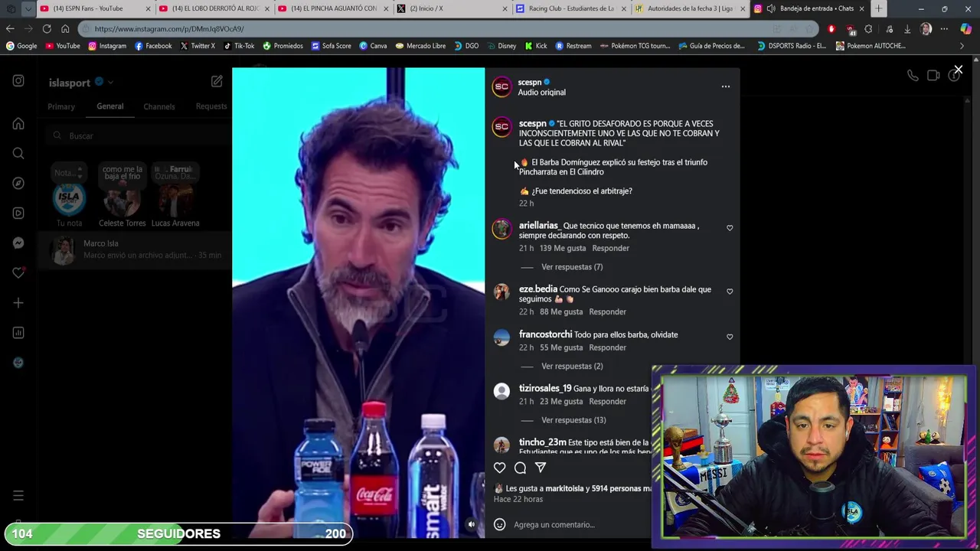Open browser profile avatar

click(x=926, y=28)
